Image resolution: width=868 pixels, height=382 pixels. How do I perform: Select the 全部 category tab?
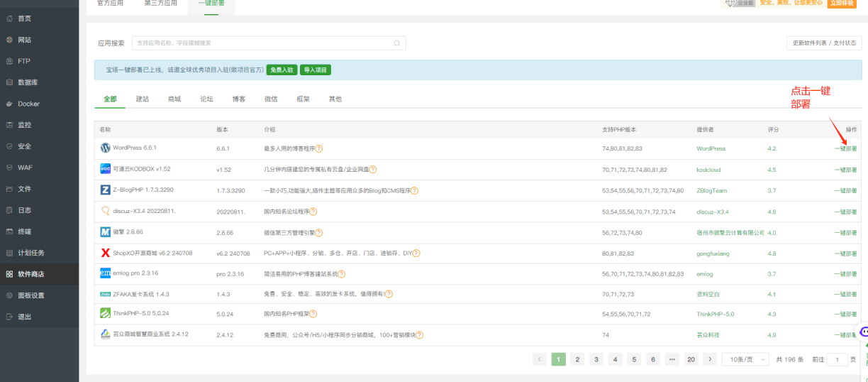tap(110, 99)
